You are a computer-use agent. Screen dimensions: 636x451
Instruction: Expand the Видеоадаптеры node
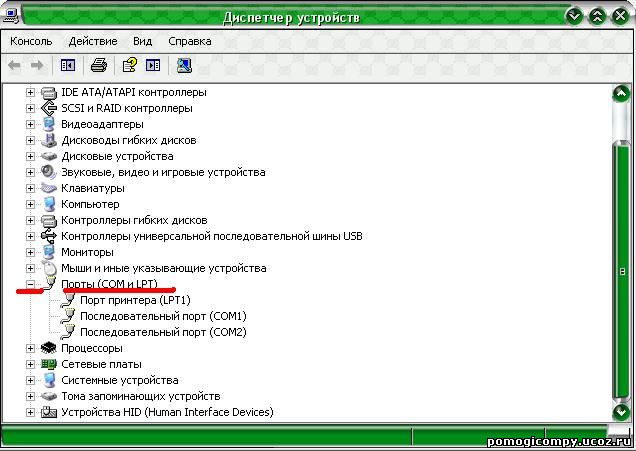coord(30,124)
